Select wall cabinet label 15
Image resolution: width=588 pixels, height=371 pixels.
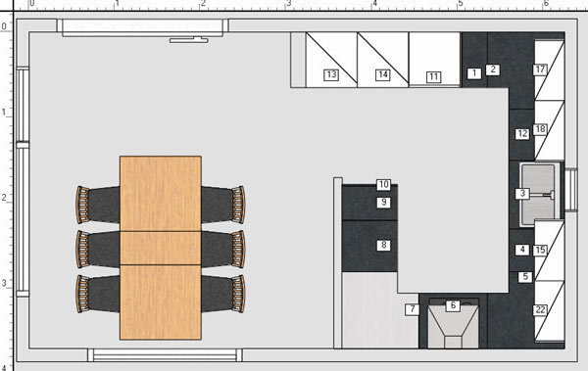[x=540, y=250]
